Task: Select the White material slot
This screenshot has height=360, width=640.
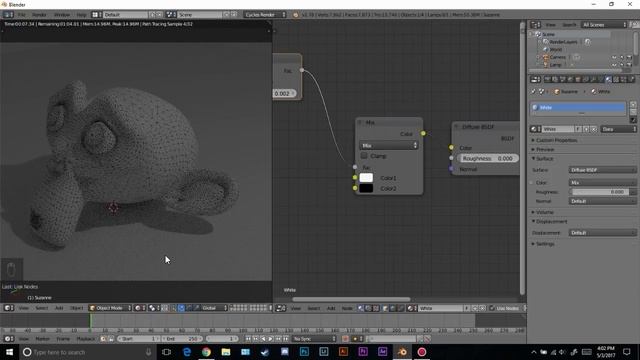Action: pyautogui.click(x=578, y=108)
